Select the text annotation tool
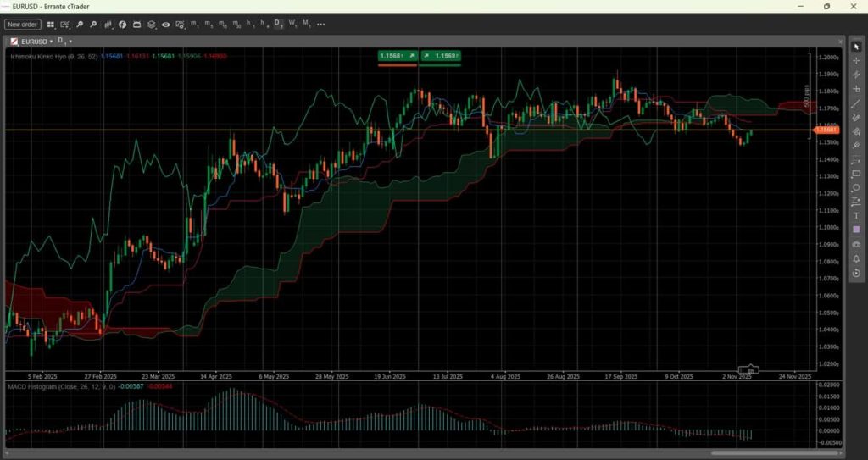This screenshot has width=868, height=460. [x=856, y=215]
